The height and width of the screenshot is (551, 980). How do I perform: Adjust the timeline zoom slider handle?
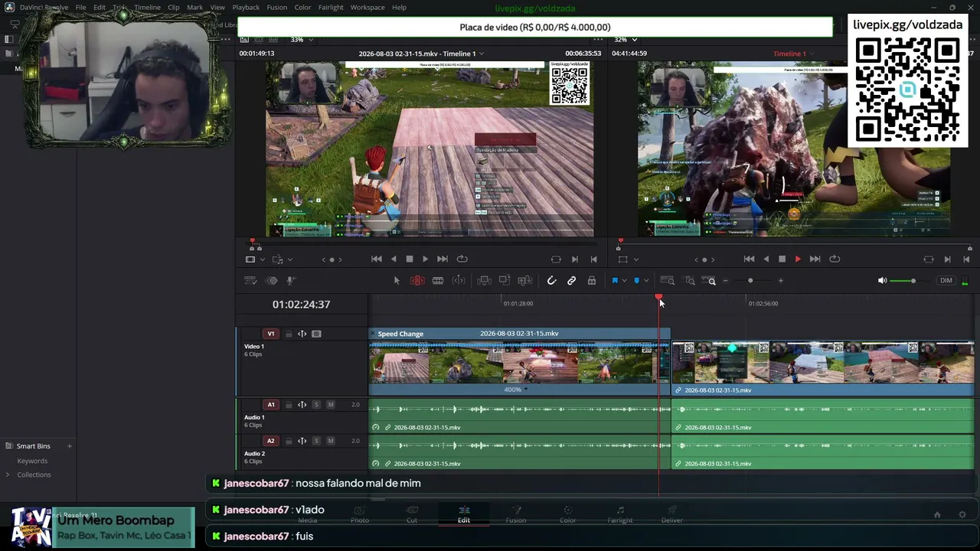point(750,281)
